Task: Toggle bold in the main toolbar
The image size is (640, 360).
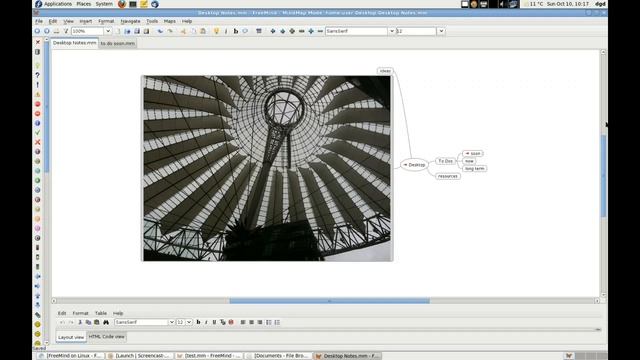Action: point(236,31)
